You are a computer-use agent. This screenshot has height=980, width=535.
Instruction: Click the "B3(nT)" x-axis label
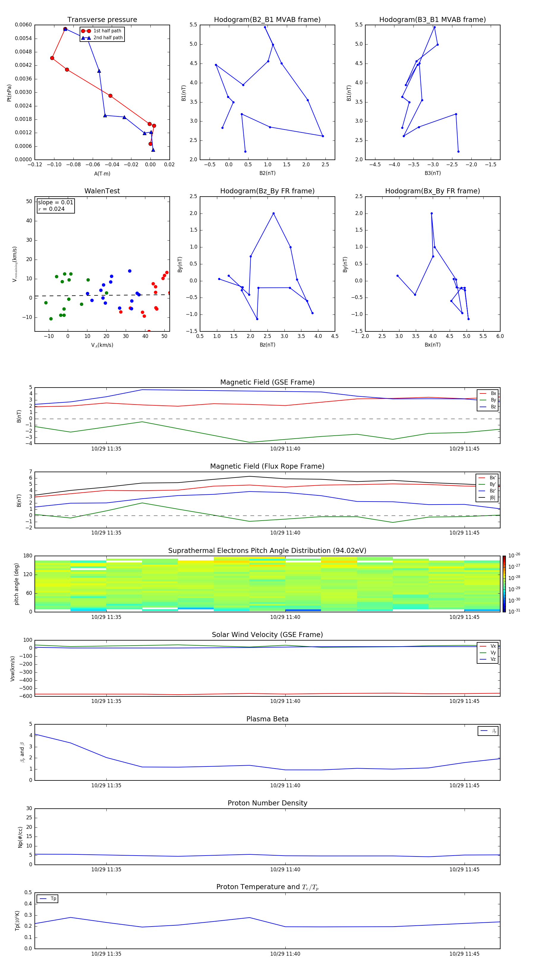pyautogui.click(x=432, y=173)
